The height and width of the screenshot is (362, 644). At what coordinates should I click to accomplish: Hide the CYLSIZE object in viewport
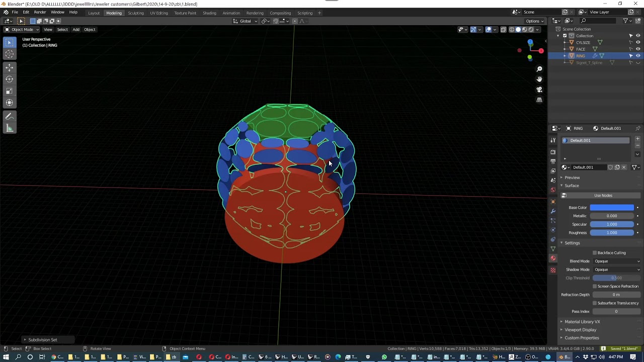638,42
